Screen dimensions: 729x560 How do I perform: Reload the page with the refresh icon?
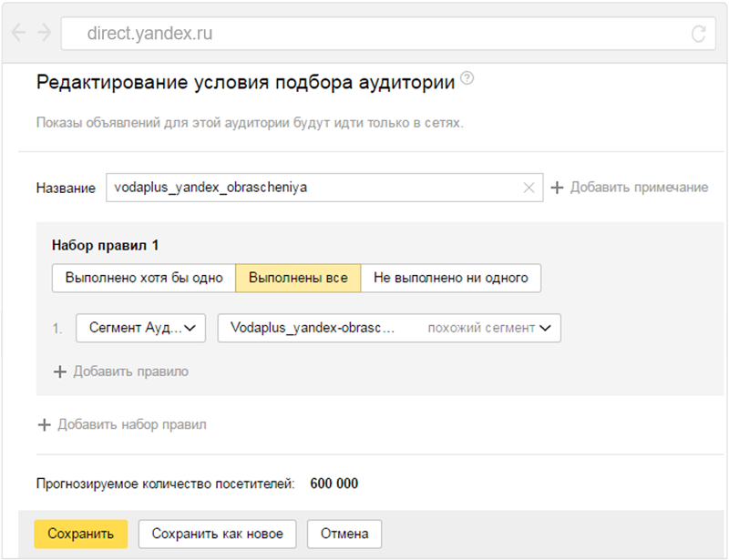pyautogui.click(x=698, y=34)
